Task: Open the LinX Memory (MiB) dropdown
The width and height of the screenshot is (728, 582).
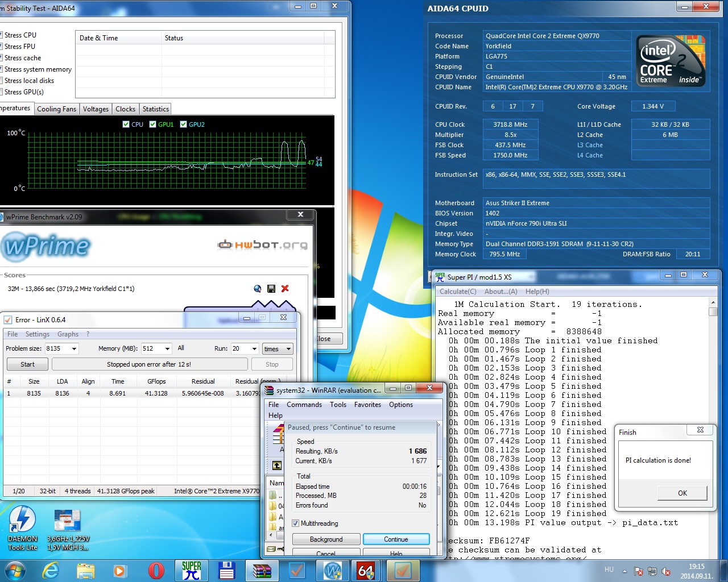Action: tap(167, 349)
